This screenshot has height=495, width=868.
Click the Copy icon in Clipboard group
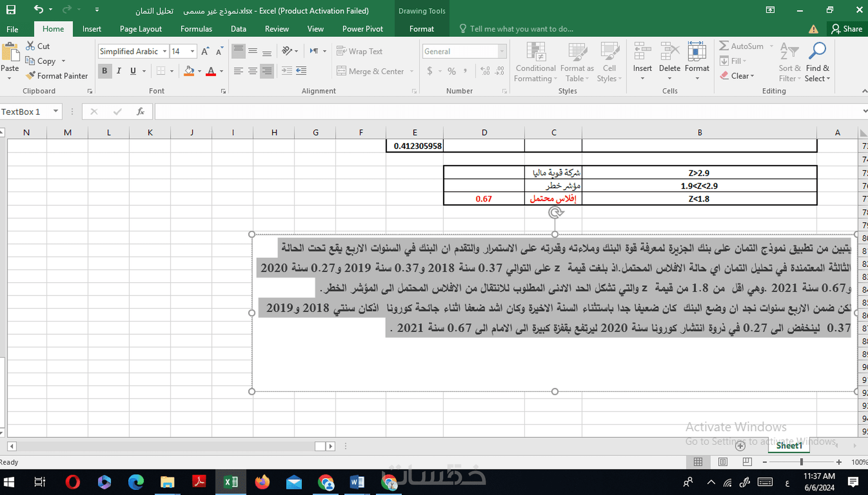click(30, 61)
